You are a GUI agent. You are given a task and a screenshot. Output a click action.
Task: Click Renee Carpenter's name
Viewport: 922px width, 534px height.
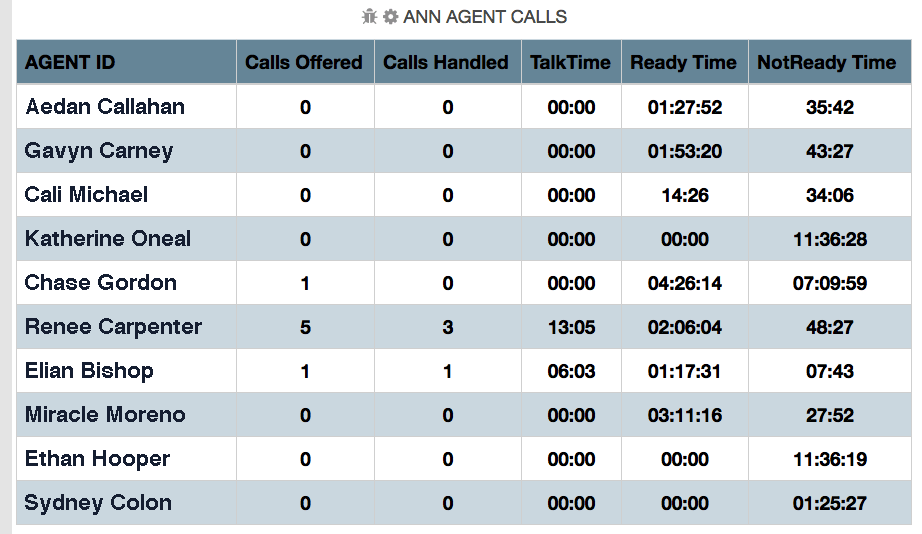tap(113, 327)
